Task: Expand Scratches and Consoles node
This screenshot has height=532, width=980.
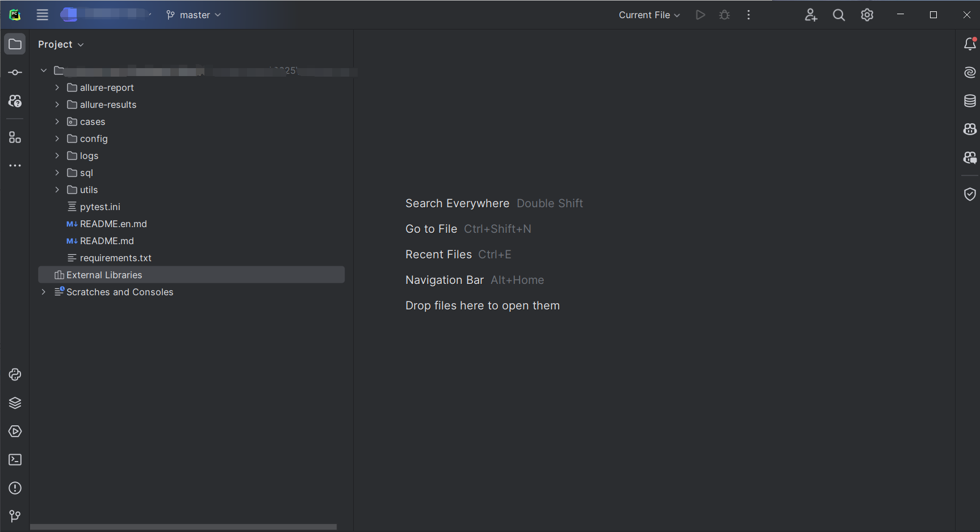Action: (x=44, y=292)
